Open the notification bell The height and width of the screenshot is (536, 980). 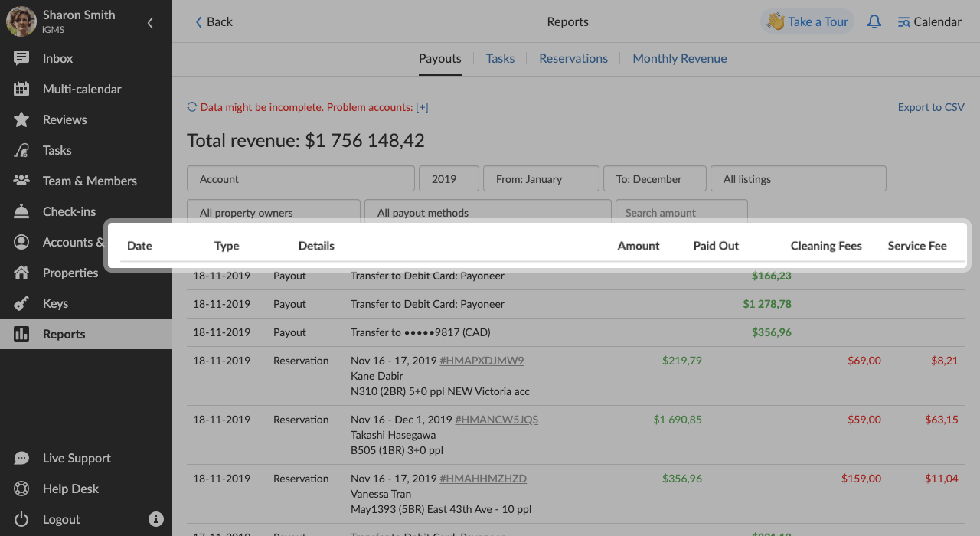tap(874, 21)
